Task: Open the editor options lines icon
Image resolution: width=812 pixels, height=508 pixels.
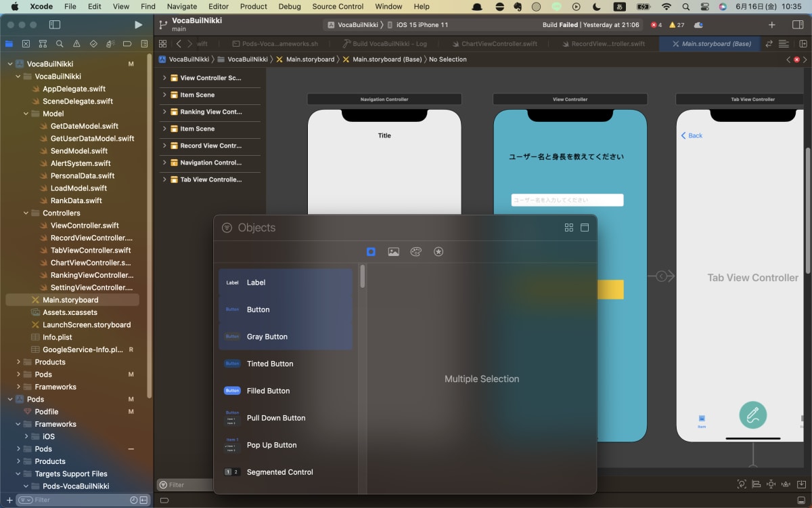Action: tap(784, 43)
